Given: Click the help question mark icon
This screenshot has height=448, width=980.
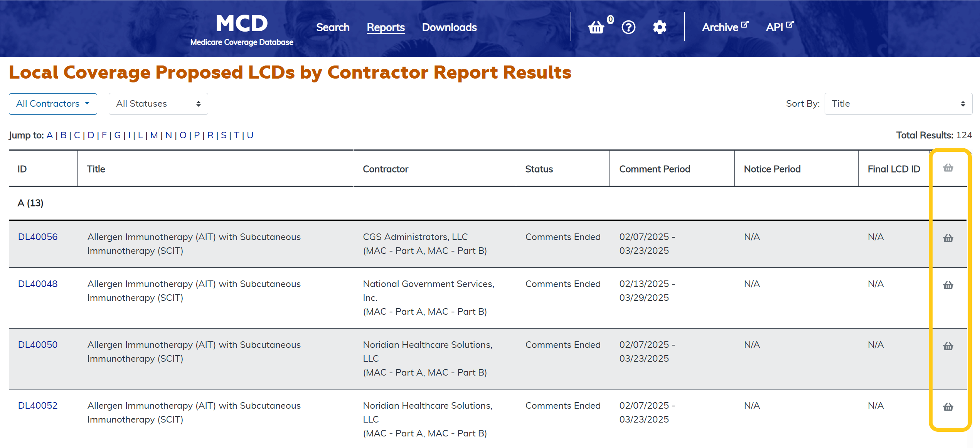Looking at the screenshot, I should [x=628, y=27].
